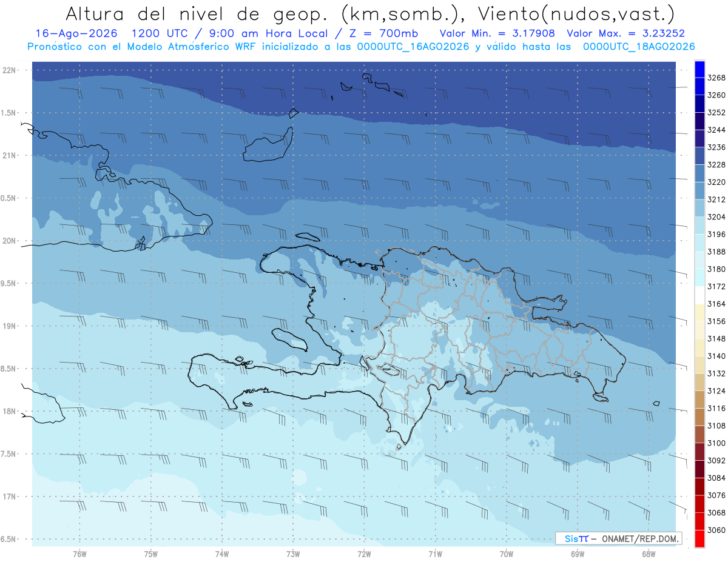Click the 76W longitude axis label
The width and height of the screenshot is (728, 562).
pos(79,554)
